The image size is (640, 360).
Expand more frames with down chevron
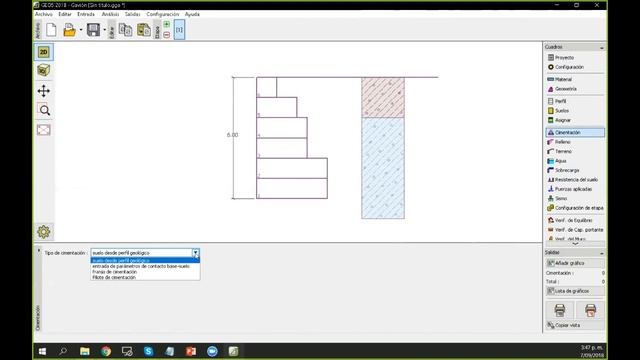tap(575, 244)
